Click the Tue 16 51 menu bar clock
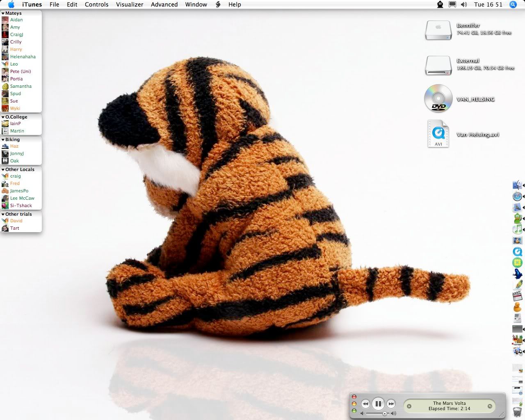This screenshot has height=420, width=525. [x=488, y=5]
